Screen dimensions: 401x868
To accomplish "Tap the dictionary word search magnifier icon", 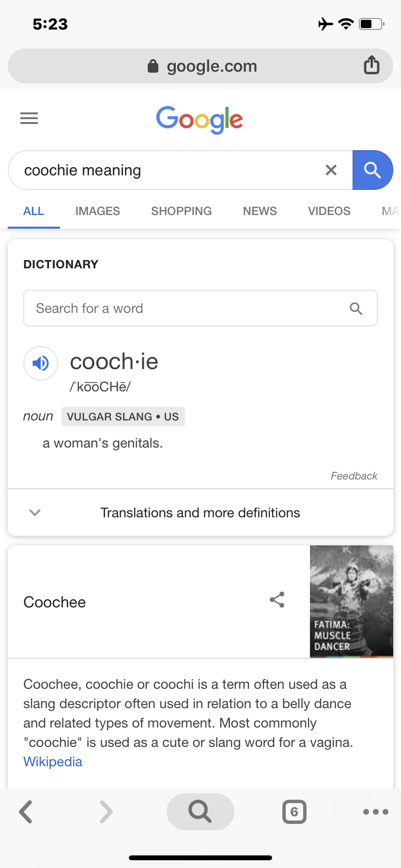I will 356,309.
